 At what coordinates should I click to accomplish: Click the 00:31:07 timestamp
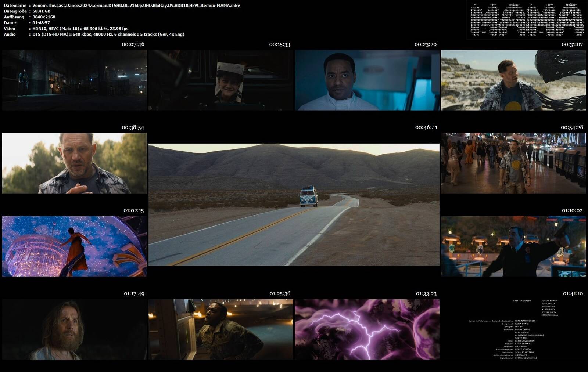coord(572,44)
